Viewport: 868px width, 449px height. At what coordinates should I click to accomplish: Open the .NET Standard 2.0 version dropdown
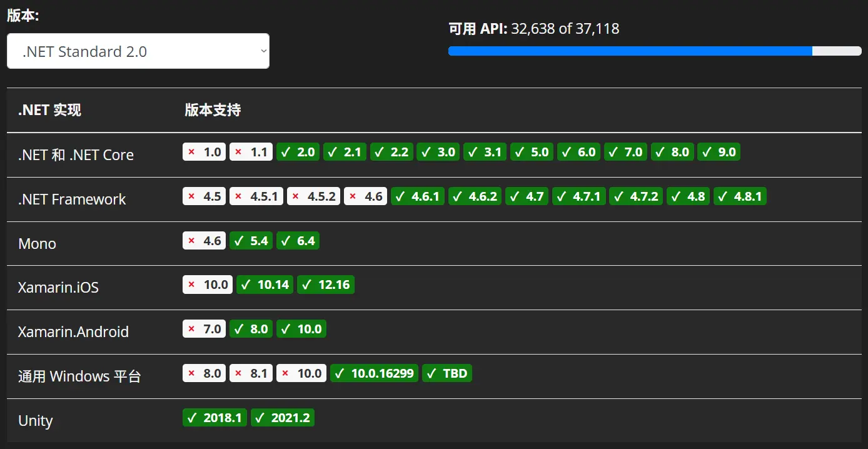(138, 51)
